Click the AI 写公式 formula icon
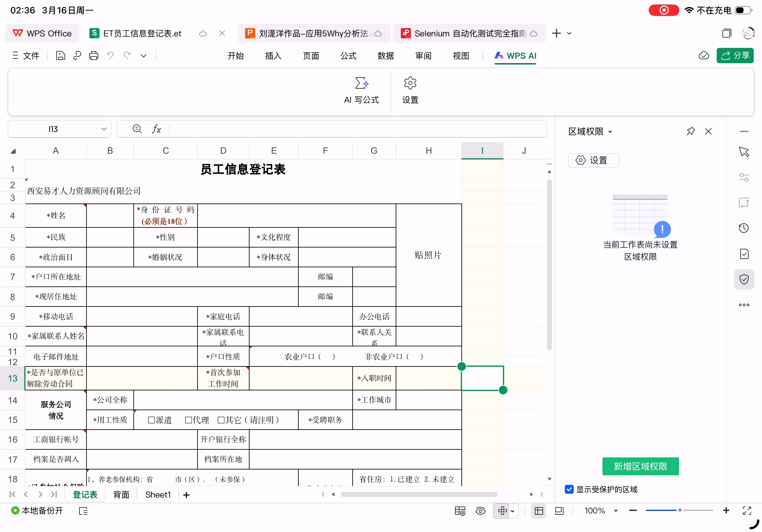 [361, 83]
